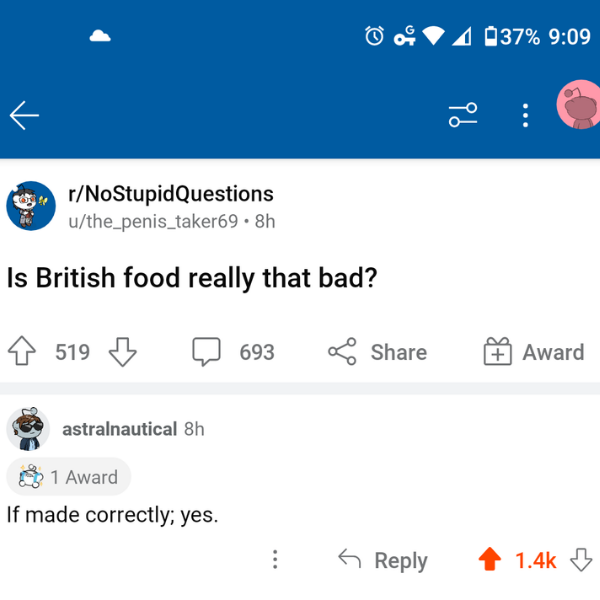Viewport: 600px width, 600px height.
Task: View astralnautical's avatar
Action: (28, 429)
